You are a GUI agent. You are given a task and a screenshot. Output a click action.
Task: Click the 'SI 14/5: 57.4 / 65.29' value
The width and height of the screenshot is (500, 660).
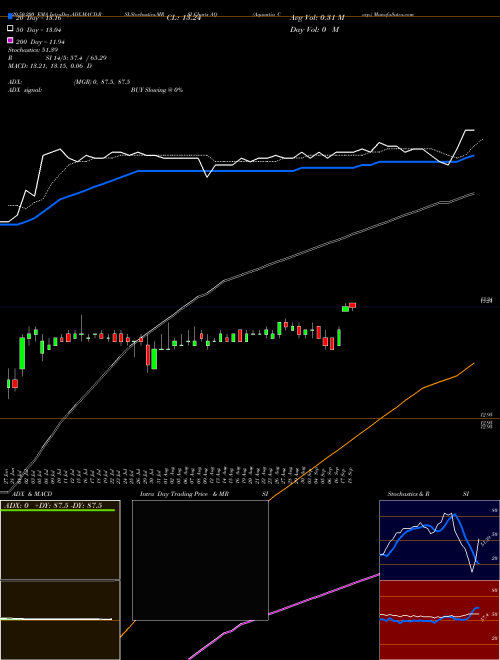click(76, 58)
